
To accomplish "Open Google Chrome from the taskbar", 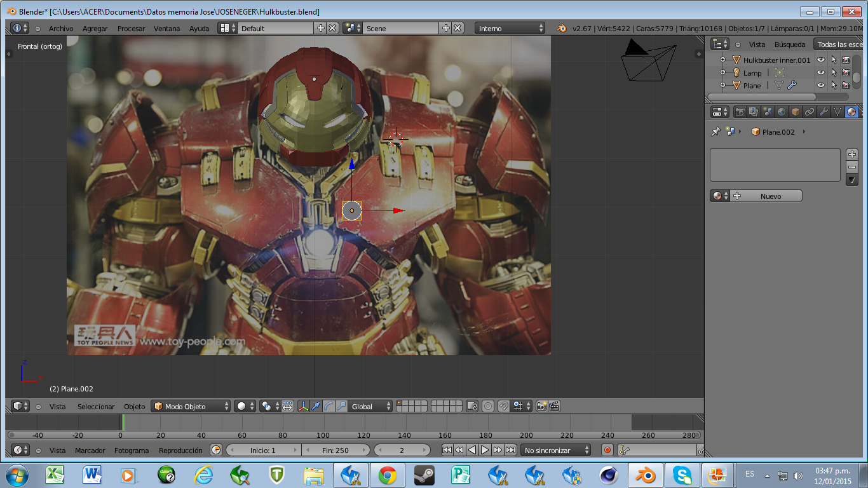I will pos(387,475).
